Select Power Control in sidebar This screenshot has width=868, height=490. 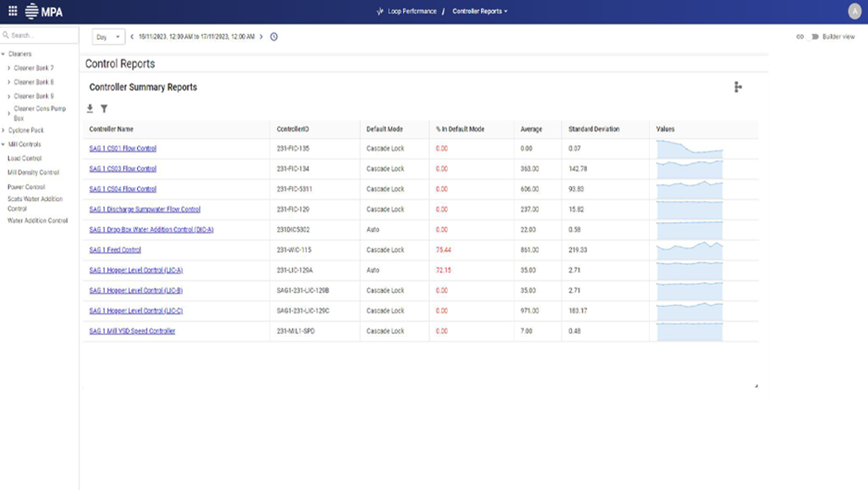pos(26,187)
